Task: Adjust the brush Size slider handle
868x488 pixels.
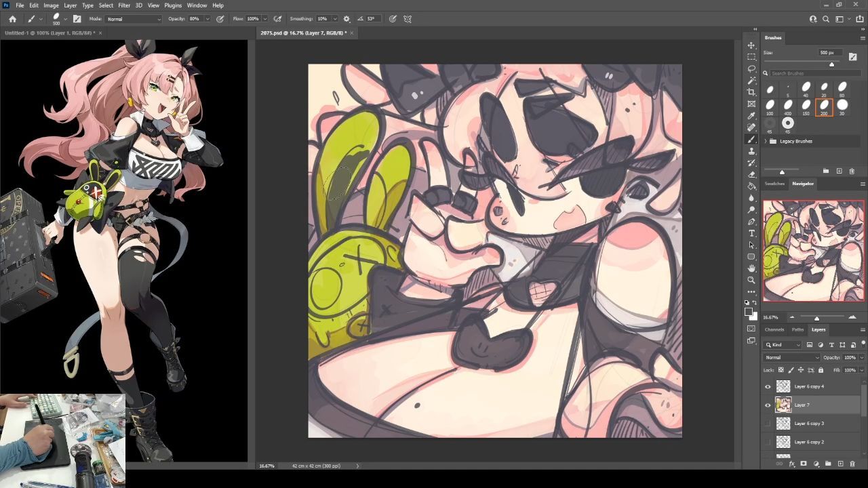Action: (x=831, y=64)
